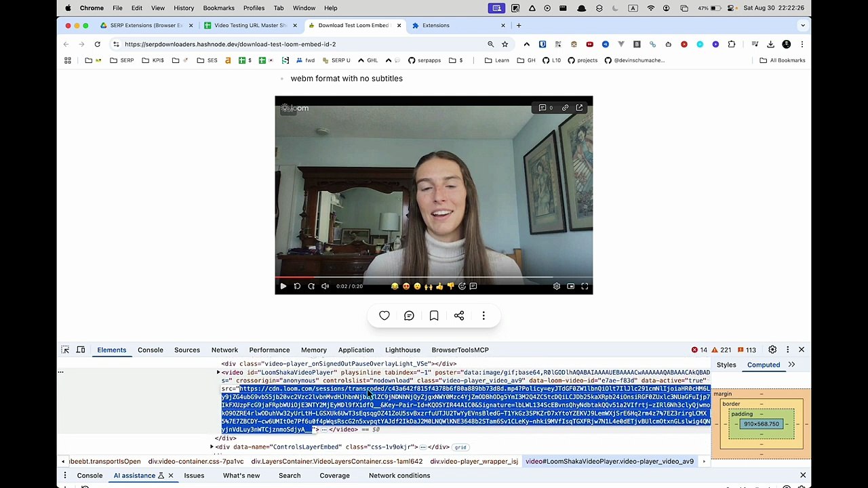Screen dimensions: 868x488
Task: Send the thumbs up reaction
Action: click(x=439, y=286)
